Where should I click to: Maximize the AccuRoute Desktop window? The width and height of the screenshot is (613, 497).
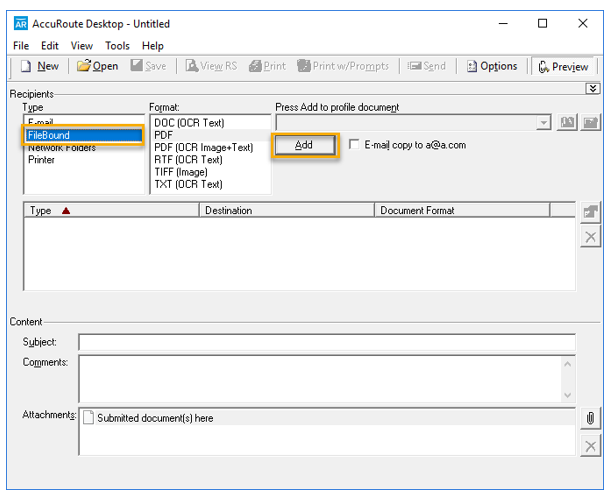(x=542, y=24)
